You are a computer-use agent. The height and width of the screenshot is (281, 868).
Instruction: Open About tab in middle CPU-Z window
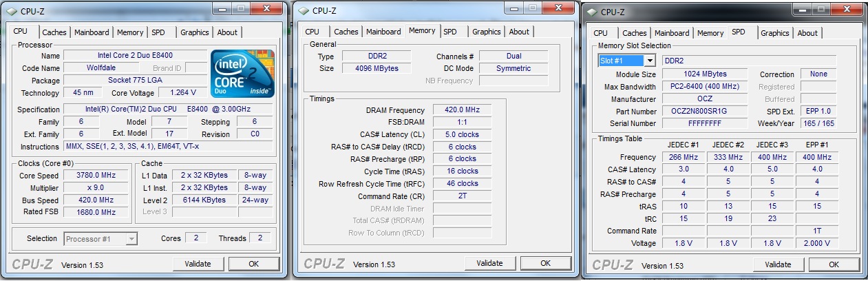[519, 32]
